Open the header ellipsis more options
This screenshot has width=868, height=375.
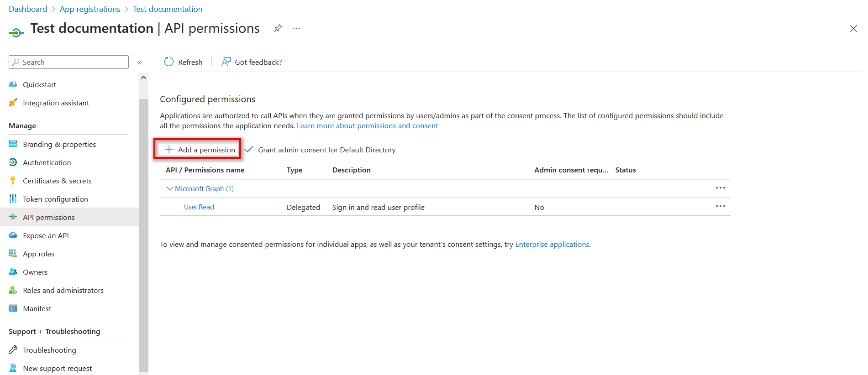pyautogui.click(x=297, y=28)
